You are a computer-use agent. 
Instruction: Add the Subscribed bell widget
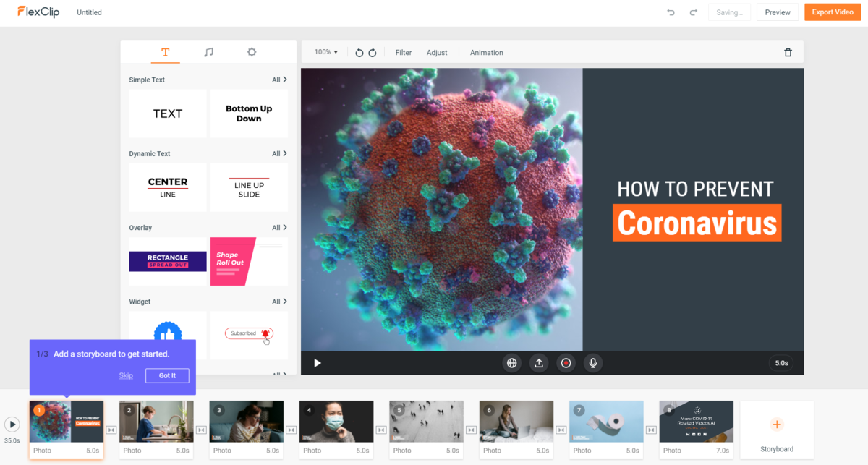pos(249,335)
